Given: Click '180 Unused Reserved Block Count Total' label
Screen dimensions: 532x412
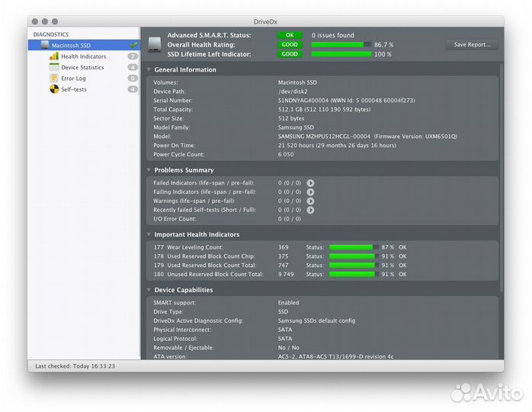Looking at the screenshot, I should 208,274.
